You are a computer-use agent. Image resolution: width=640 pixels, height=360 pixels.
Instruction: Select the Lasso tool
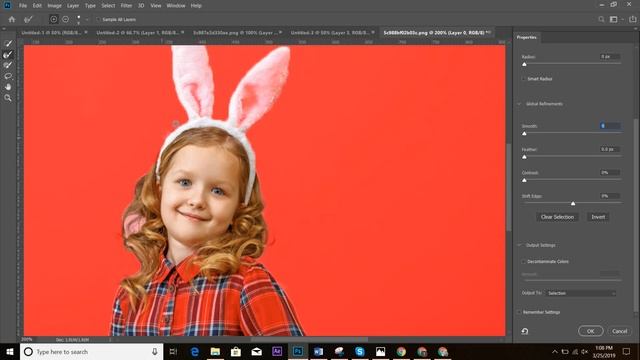point(8,76)
